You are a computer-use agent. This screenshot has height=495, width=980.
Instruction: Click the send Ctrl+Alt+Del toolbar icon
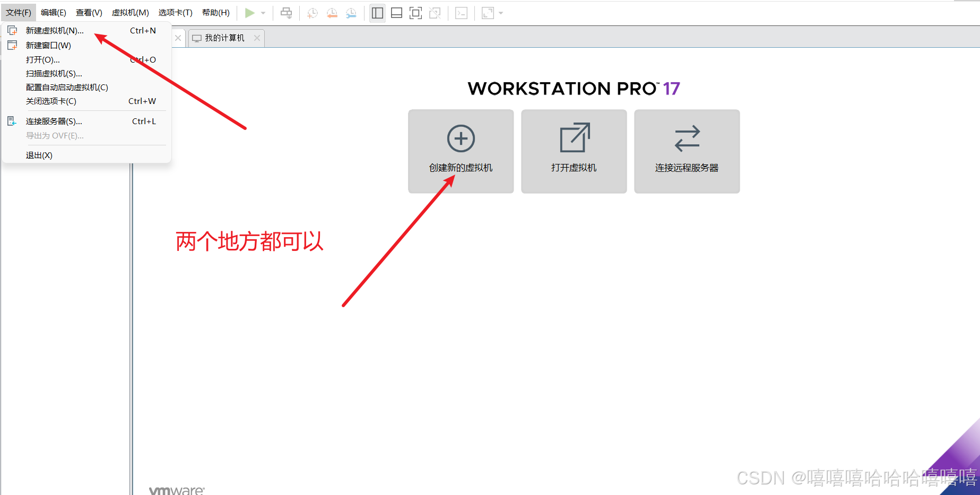tap(287, 13)
